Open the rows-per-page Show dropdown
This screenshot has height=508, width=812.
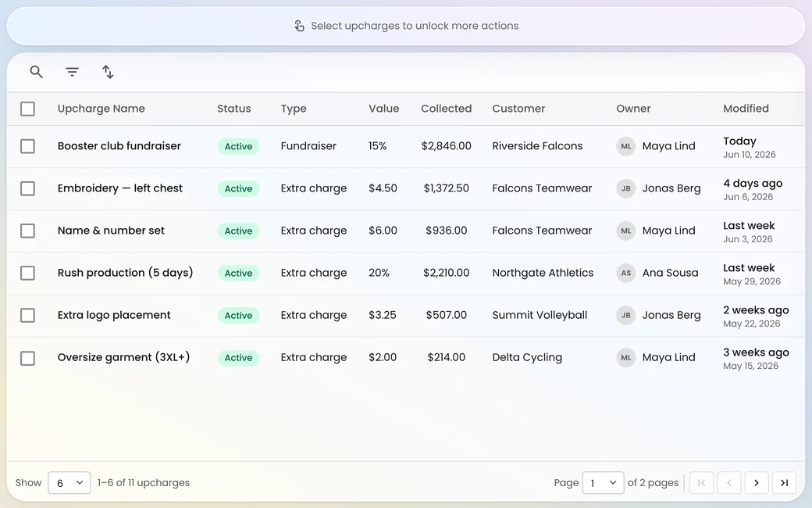click(x=69, y=483)
